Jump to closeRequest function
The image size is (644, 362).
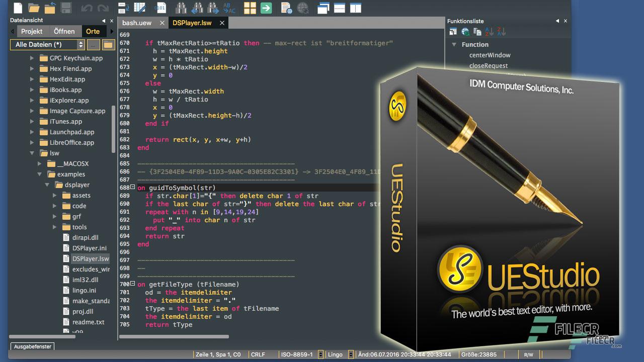pyautogui.click(x=489, y=66)
